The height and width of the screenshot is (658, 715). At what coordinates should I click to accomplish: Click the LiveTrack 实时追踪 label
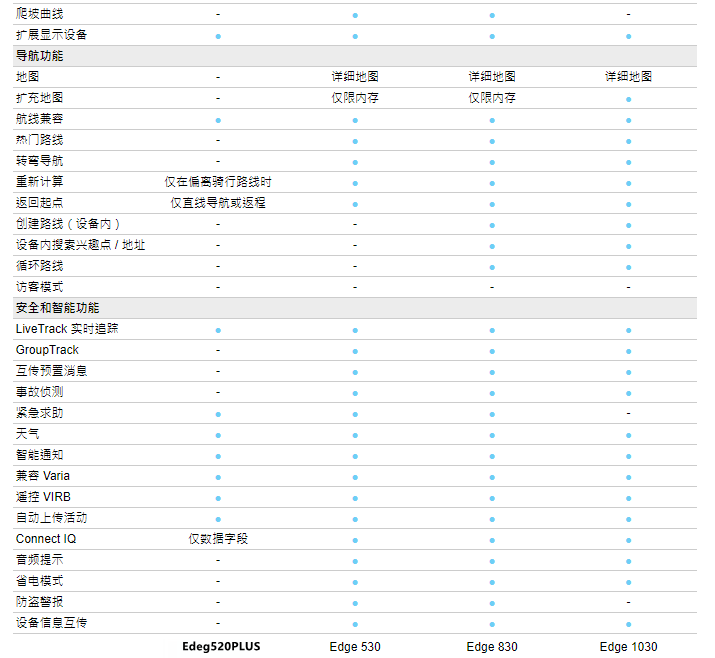67,329
